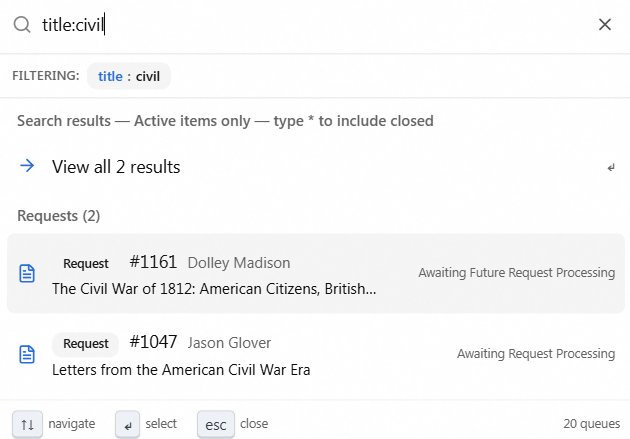Click Awaiting Request Processing status
Image resolution: width=630 pixels, height=439 pixels.
[x=536, y=353]
